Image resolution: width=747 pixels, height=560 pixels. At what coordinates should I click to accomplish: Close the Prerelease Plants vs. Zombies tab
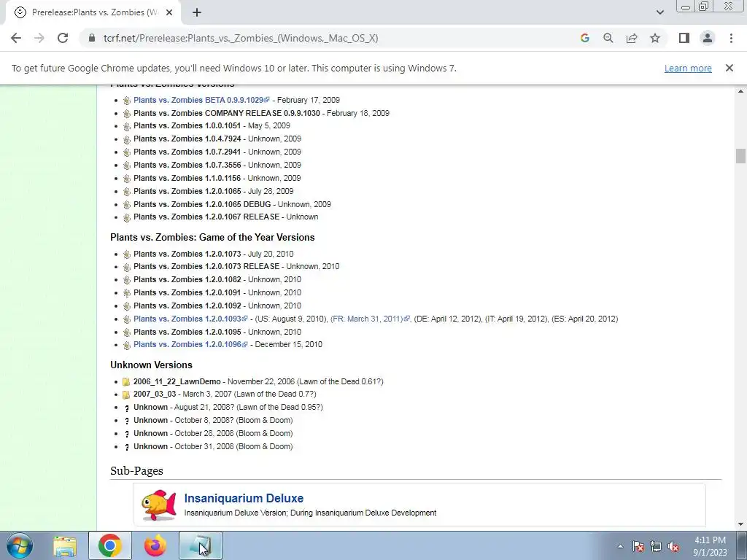coord(169,12)
